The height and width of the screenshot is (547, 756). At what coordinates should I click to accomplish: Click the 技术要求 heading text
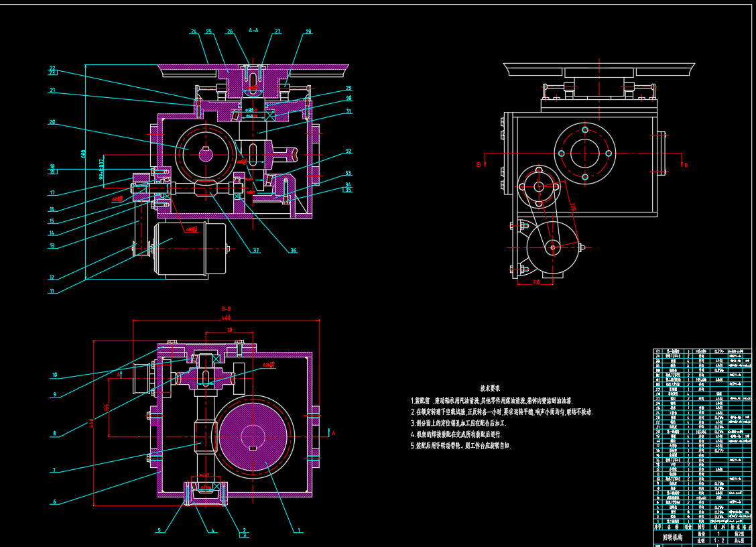click(490, 388)
